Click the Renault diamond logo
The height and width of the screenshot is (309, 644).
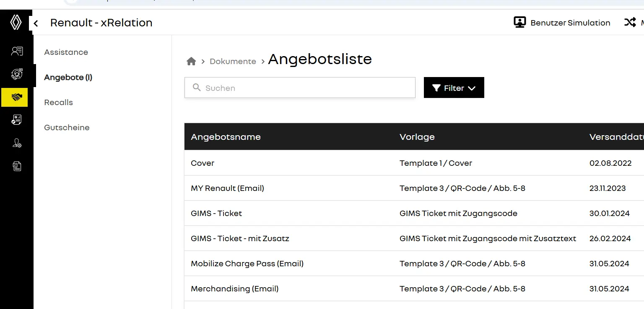(16, 23)
